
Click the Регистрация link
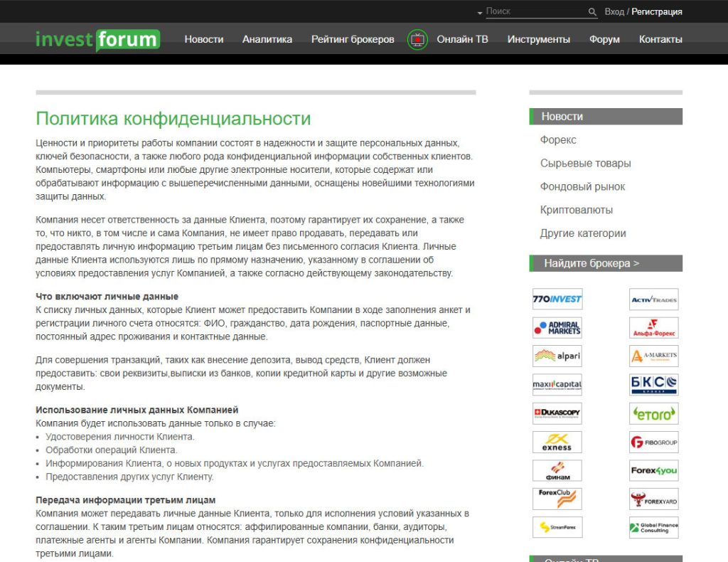[x=657, y=11]
